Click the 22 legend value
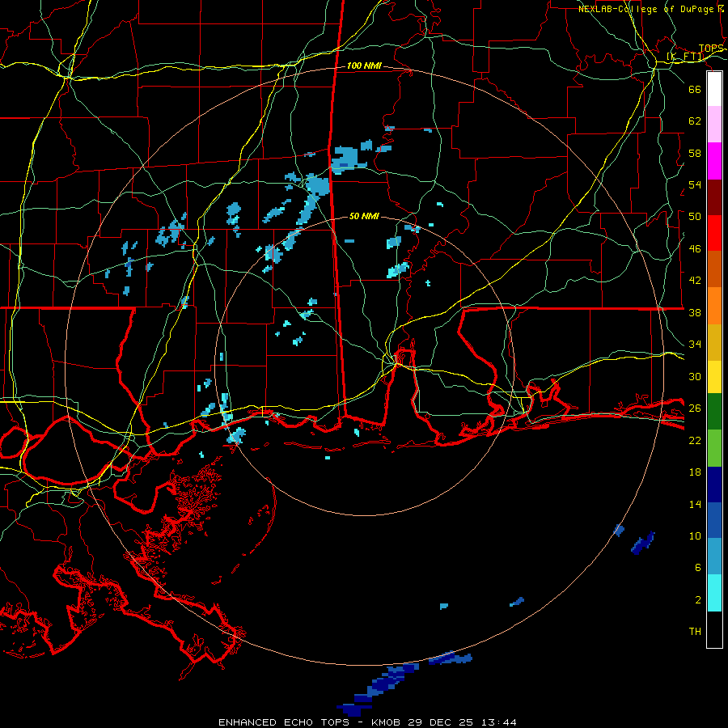The width and height of the screenshot is (728, 728). point(695,440)
